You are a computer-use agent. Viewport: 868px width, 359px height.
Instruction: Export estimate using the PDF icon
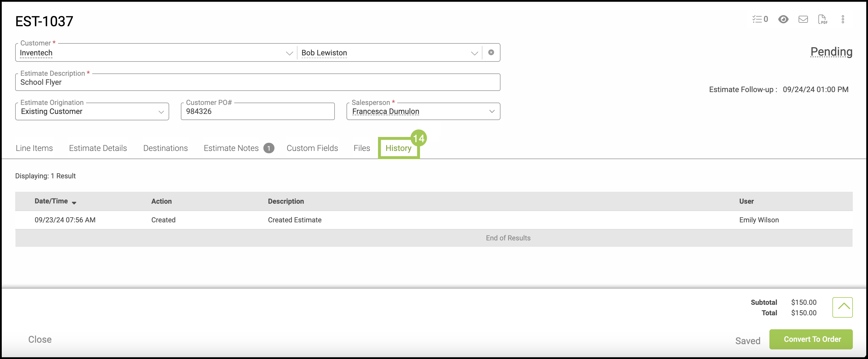tap(822, 19)
